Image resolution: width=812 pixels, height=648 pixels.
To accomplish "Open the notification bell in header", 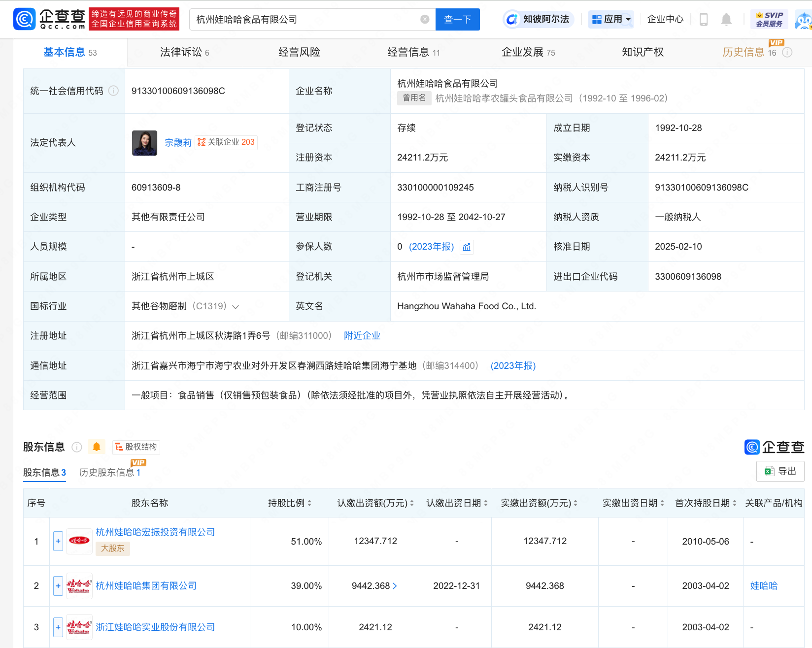I will (x=726, y=19).
